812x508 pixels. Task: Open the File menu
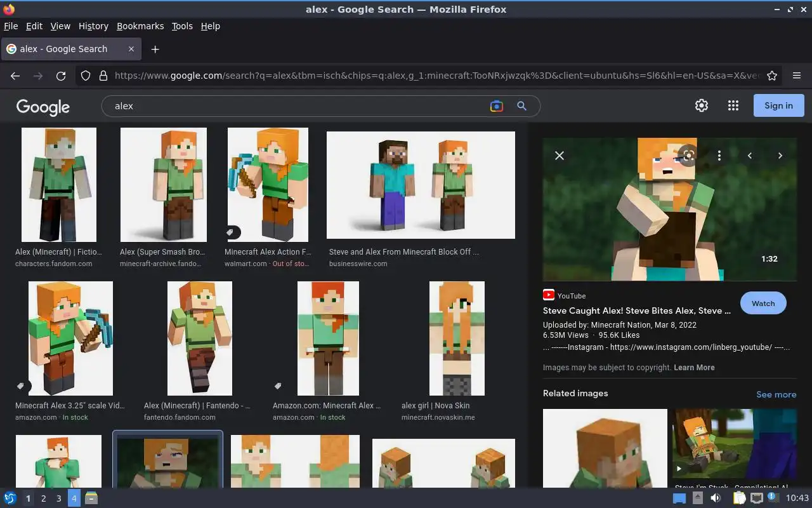11,26
